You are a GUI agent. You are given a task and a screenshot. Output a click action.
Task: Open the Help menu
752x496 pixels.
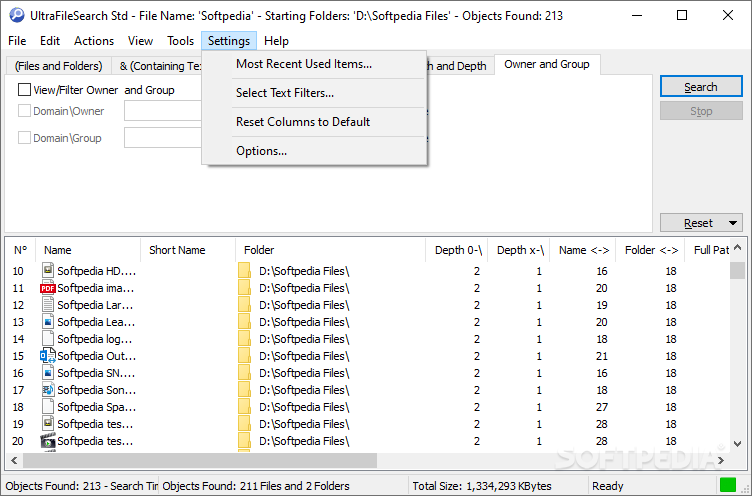point(276,41)
